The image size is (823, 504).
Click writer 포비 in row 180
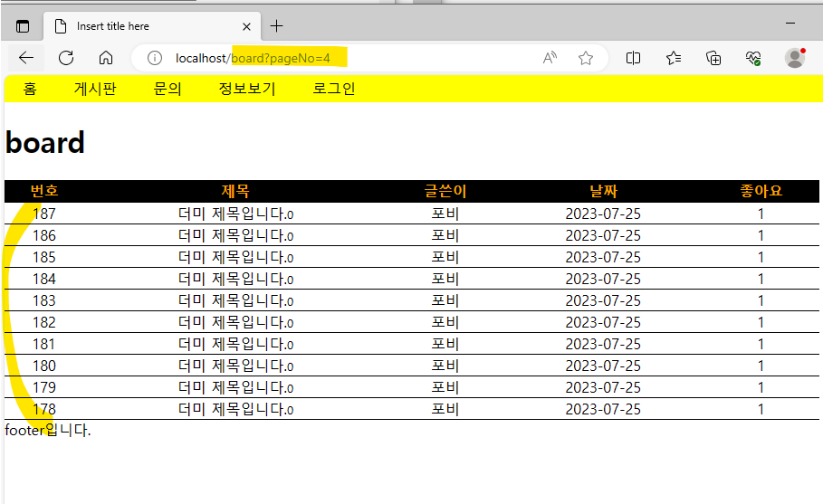click(x=445, y=366)
